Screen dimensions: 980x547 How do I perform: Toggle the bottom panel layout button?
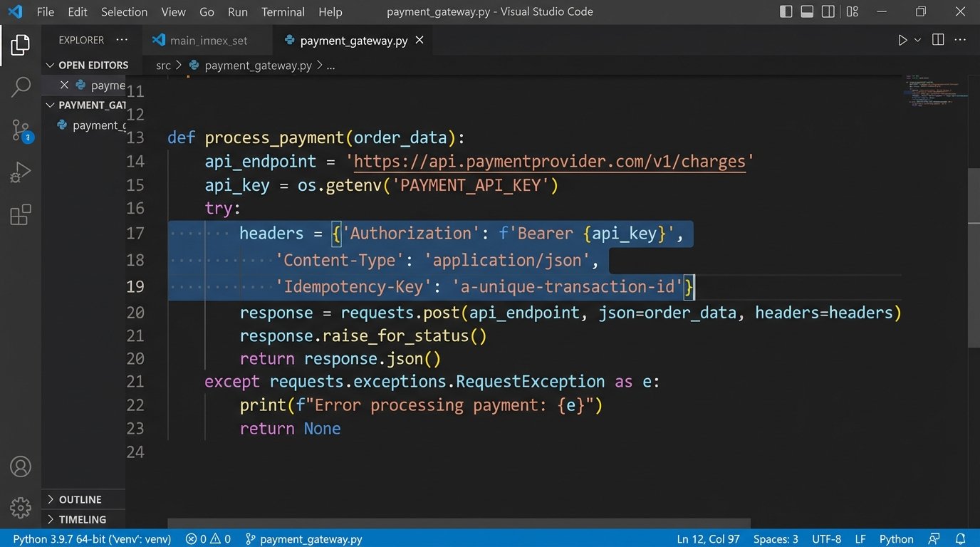pyautogui.click(x=807, y=11)
